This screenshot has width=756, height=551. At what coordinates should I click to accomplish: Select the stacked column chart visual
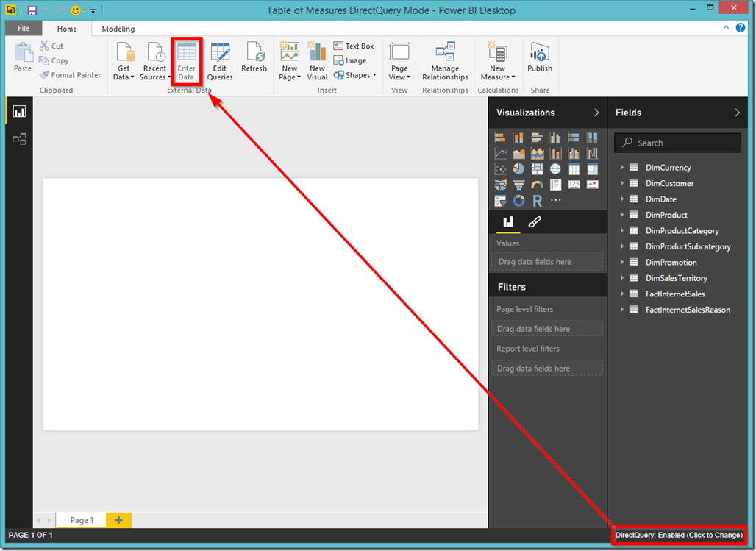click(518, 138)
